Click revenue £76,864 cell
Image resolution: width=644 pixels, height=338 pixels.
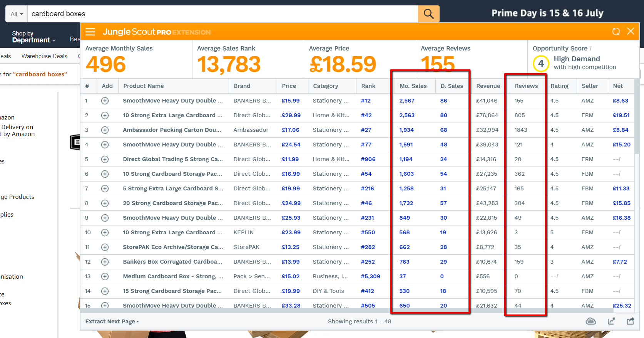pos(487,115)
